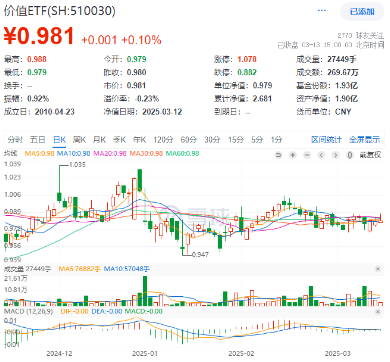
Task: Click the 最低 0.979 value
Action: click(37, 72)
